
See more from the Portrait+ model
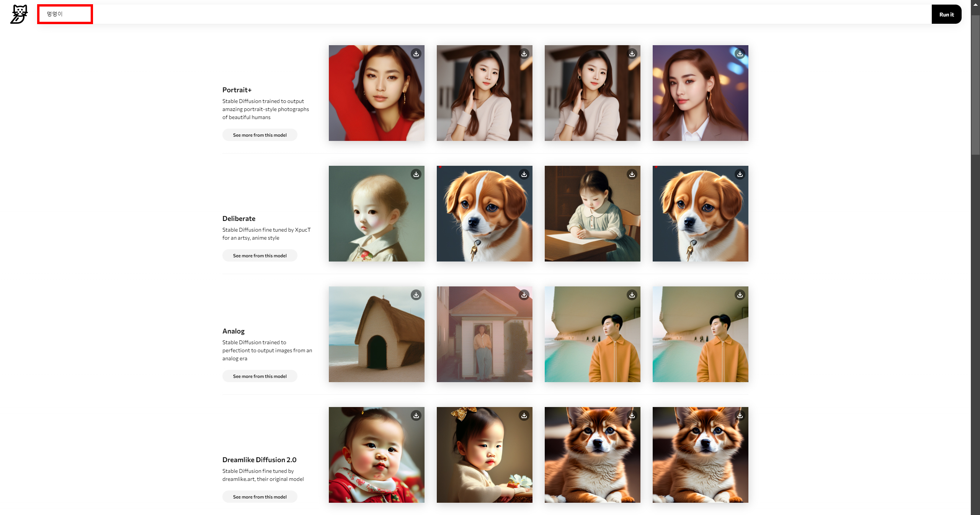point(260,135)
